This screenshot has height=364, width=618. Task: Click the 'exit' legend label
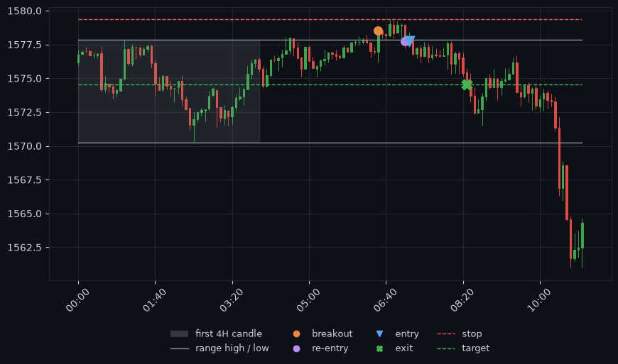404,348
